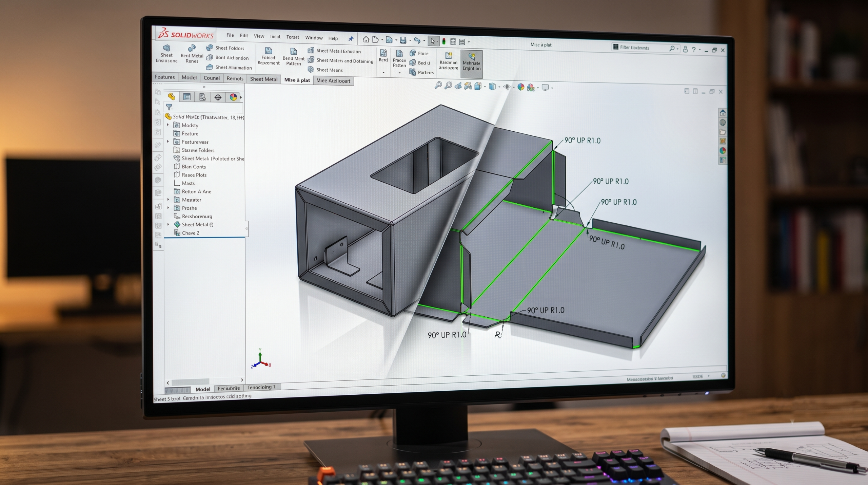
Task: Click the Sheet Aliumation tool
Action: pos(229,67)
